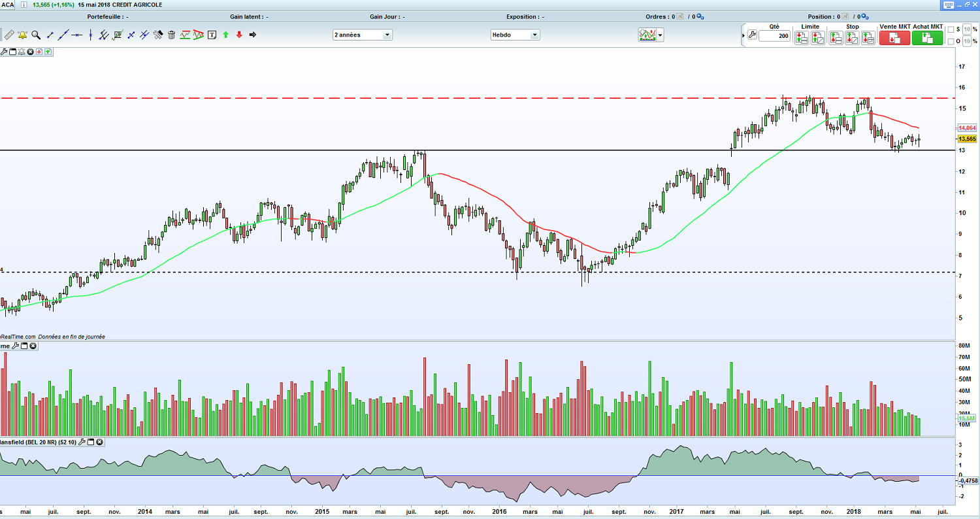Add a red down arrow marker
This screenshot has height=519, width=980.
tap(239, 35)
